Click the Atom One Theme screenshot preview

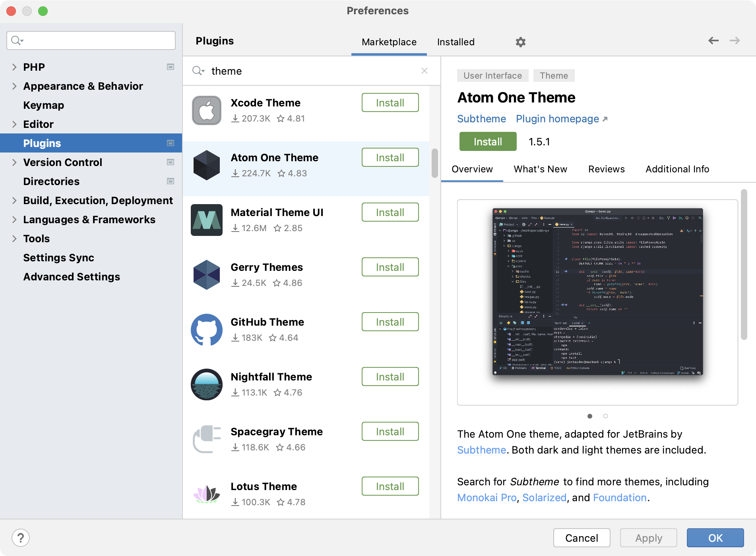pyautogui.click(x=597, y=292)
